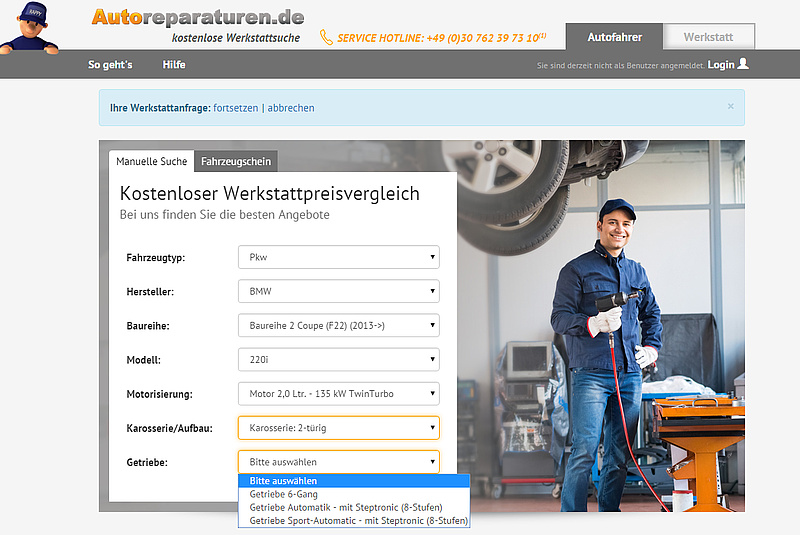
Task: Select the Fahrzeugschein tab
Action: [x=236, y=161]
